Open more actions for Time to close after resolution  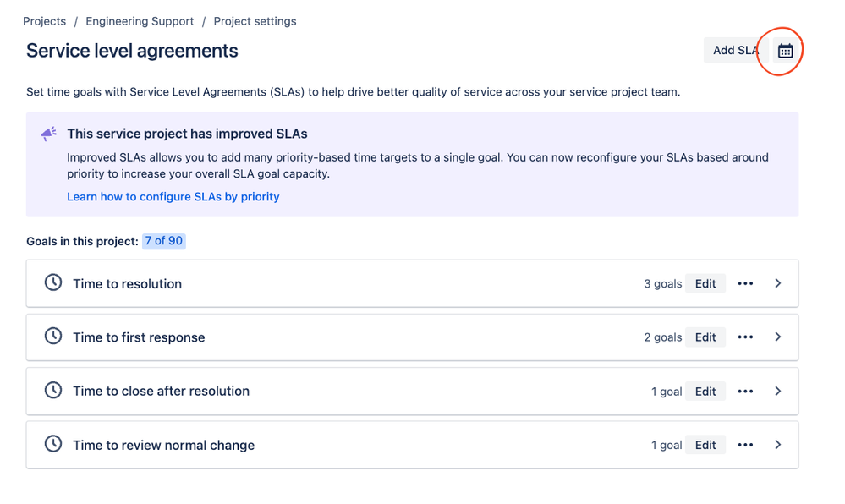click(x=745, y=392)
